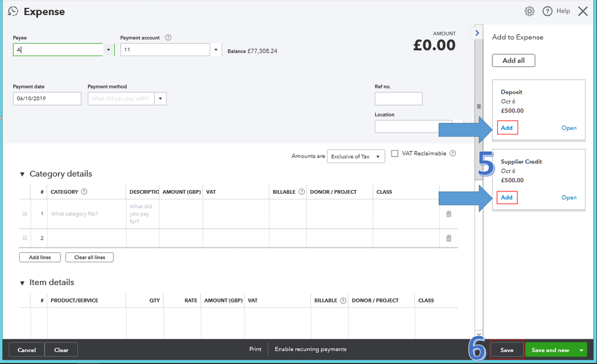Click the Help text label
This screenshot has height=364, width=597.
point(563,11)
